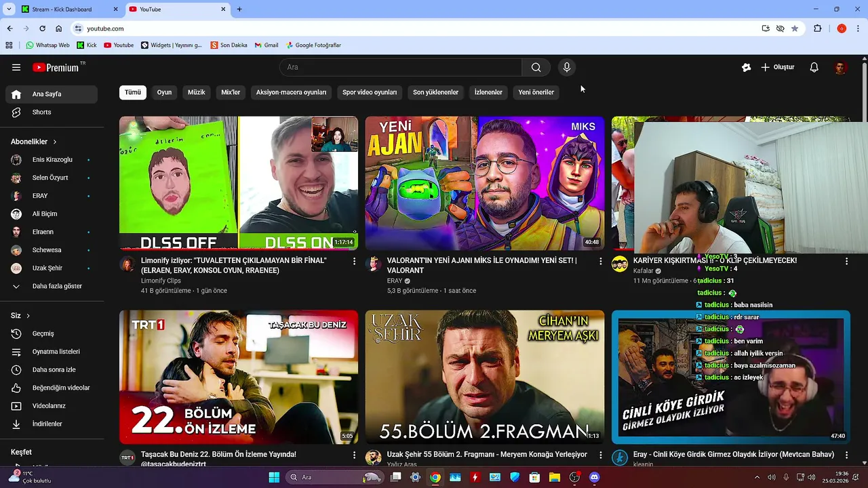Open the Chrome profile avatar
This screenshot has height=488, width=868.
(x=842, y=28)
